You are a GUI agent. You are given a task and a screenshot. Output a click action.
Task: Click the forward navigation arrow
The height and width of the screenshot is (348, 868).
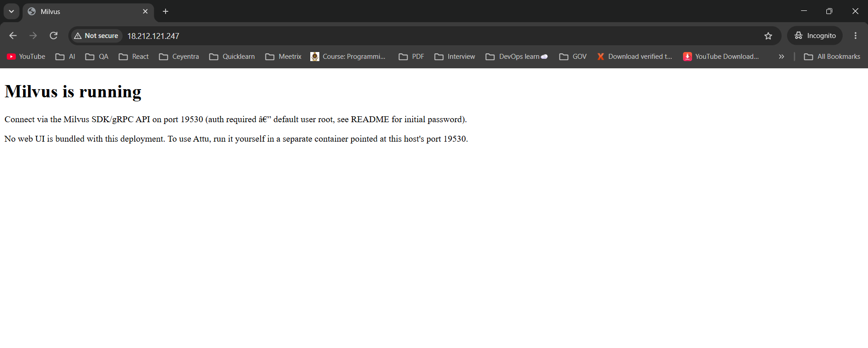(x=33, y=36)
